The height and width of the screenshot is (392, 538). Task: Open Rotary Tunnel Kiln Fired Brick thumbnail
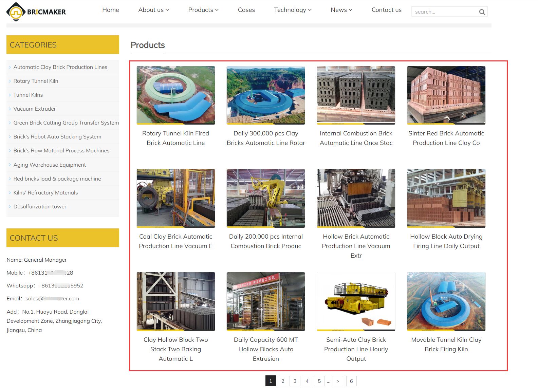(175, 95)
